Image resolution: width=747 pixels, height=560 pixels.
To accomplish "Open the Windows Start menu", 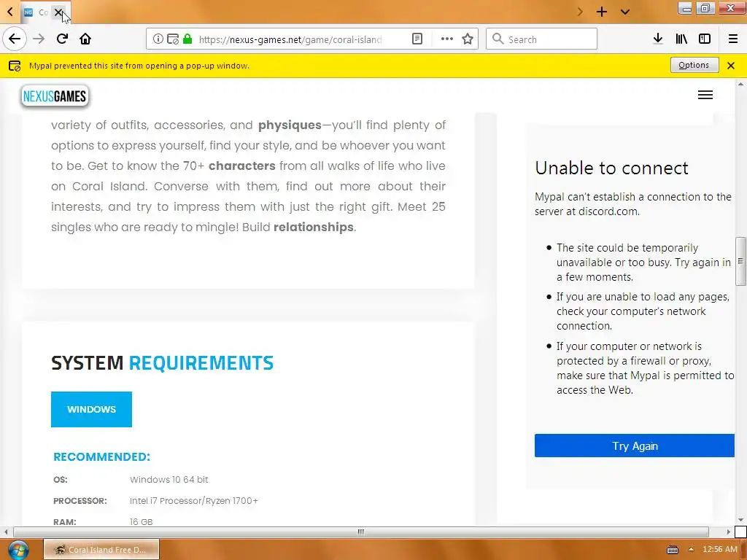I will click(18, 550).
